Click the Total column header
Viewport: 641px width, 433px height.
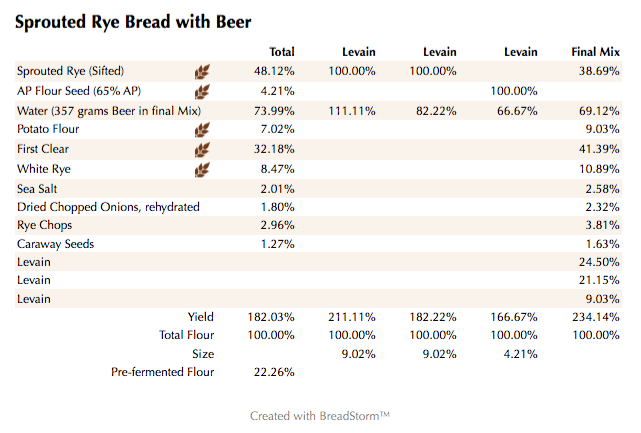282,52
